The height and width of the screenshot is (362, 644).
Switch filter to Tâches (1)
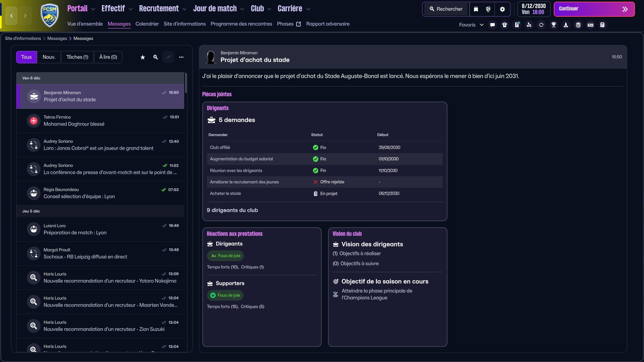pos(77,57)
